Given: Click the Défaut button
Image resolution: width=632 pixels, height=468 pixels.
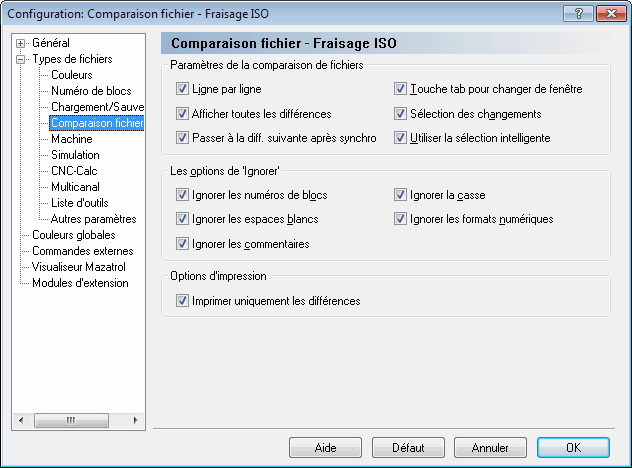Looking at the screenshot, I should 408,448.
